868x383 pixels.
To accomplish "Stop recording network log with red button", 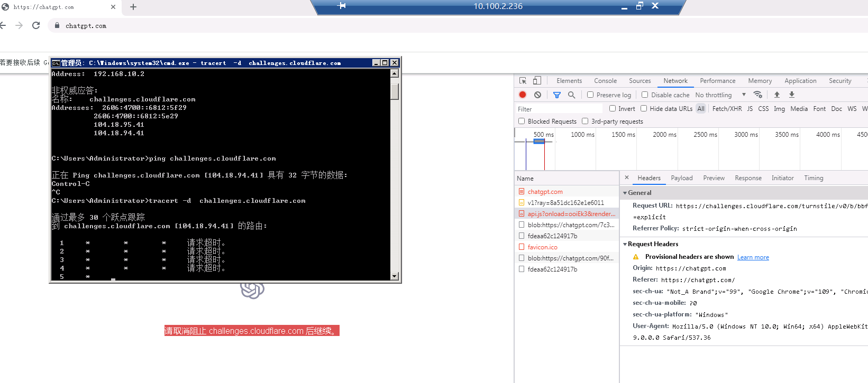I will tap(523, 95).
